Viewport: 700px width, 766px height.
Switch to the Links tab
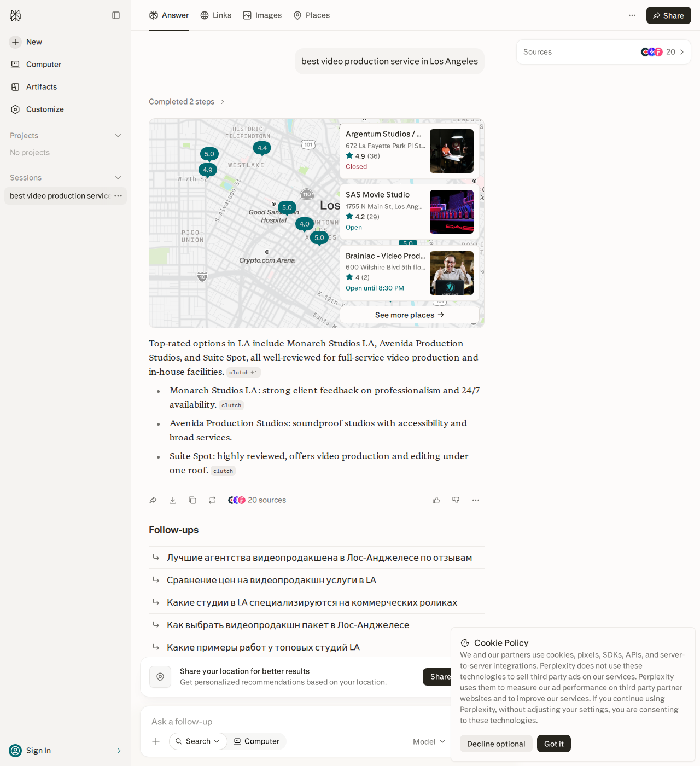click(216, 15)
